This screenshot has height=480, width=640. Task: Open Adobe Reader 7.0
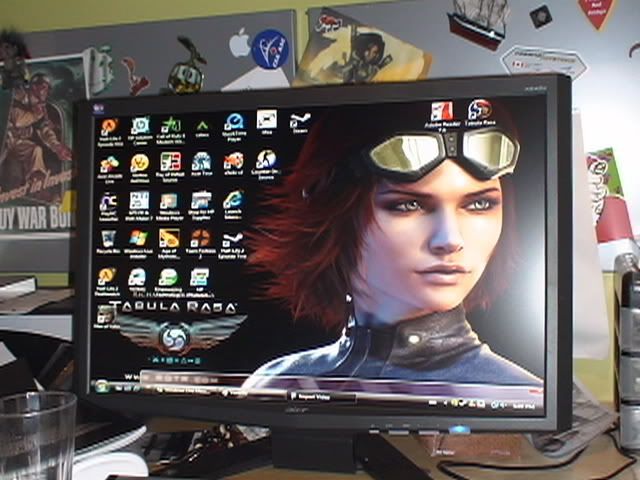(442, 117)
